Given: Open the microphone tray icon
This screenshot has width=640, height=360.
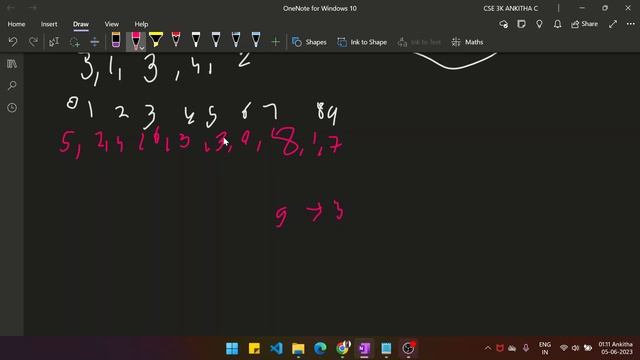Looking at the screenshot, I should coord(526,348).
